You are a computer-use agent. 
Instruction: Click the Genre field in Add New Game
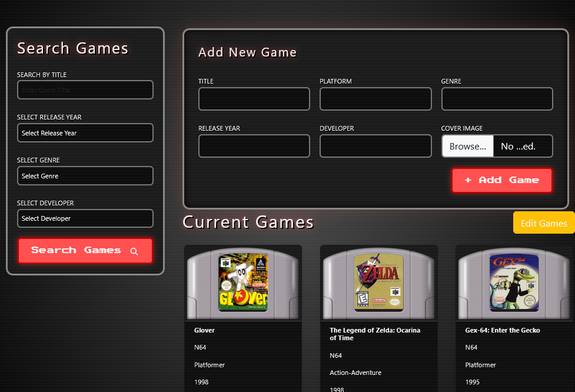pyautogui.click(x=497, y=99)
